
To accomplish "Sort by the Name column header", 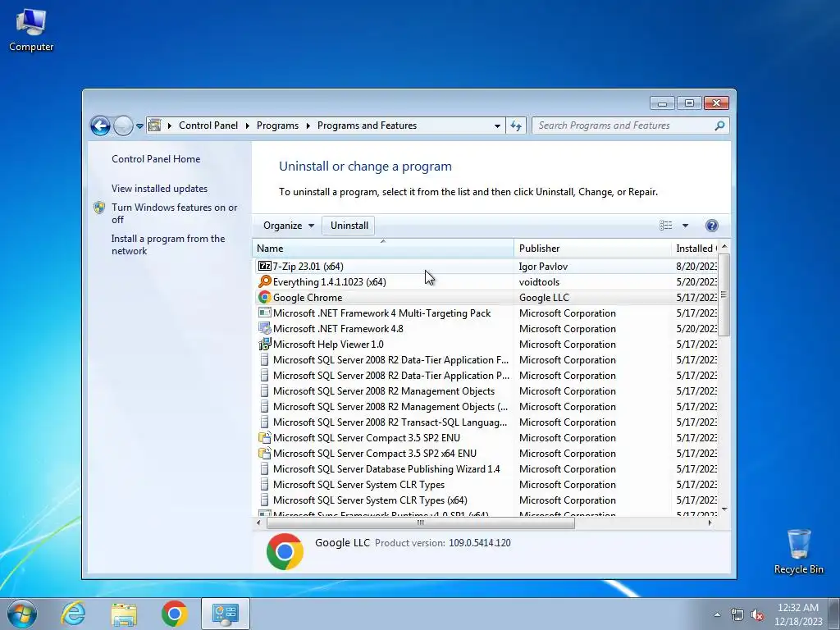I will (382, 248).
